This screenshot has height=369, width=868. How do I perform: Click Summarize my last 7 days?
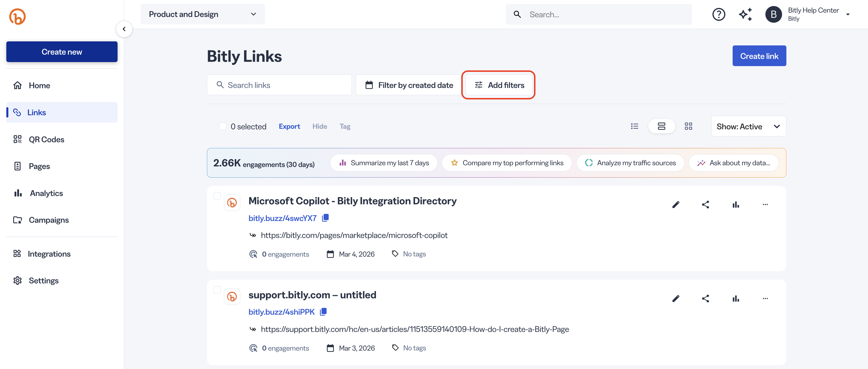tap(384, 163)
